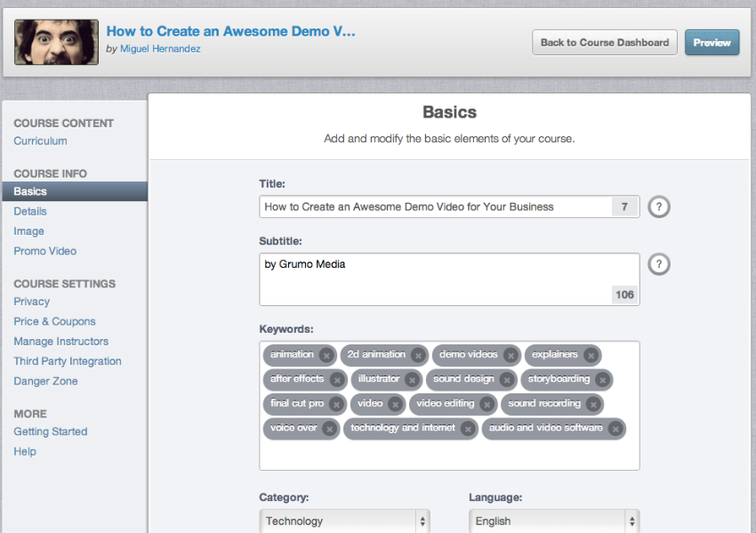The height and width of the screenshot is (533, 756).
Task: Remove the "animation" keyword tag
Action: [x=326, y=355]
